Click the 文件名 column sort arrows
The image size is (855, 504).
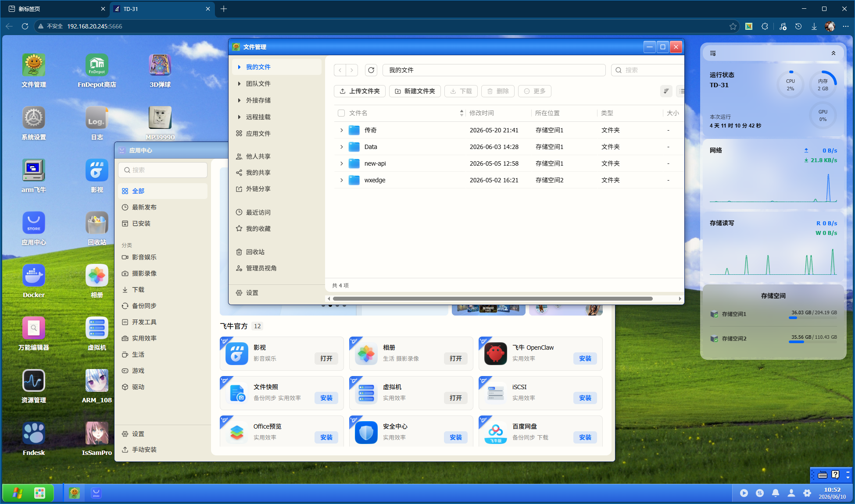pos(461,113)
